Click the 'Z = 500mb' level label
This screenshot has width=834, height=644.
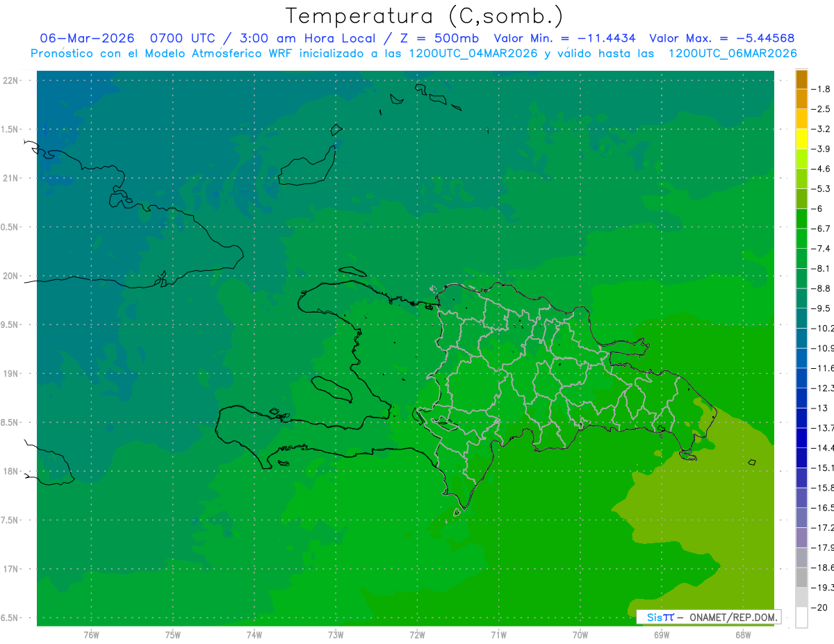(441, 38)
